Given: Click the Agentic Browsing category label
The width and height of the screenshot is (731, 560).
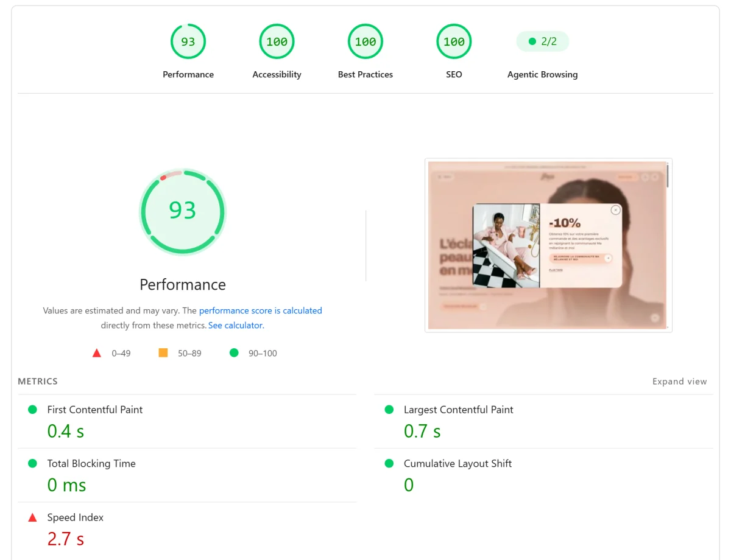Looking at the screenshot, I should [x=543, y=74].
